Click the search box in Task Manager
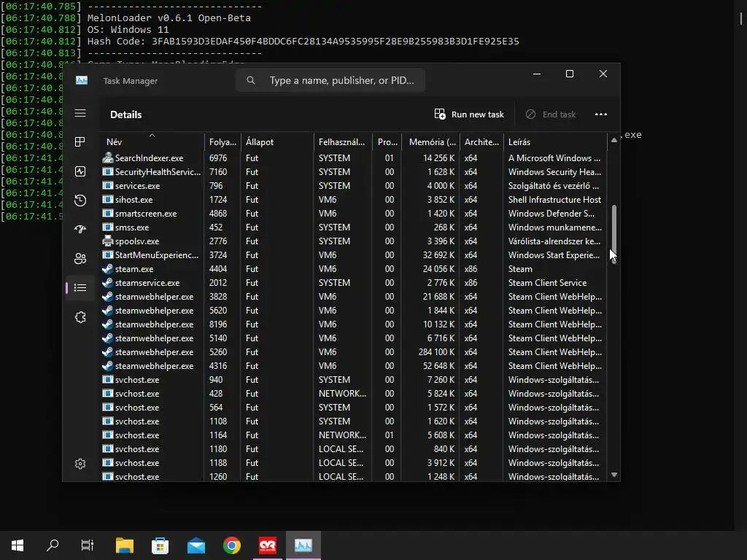Viewport: 747px width, 560px height. pos(330,80)
